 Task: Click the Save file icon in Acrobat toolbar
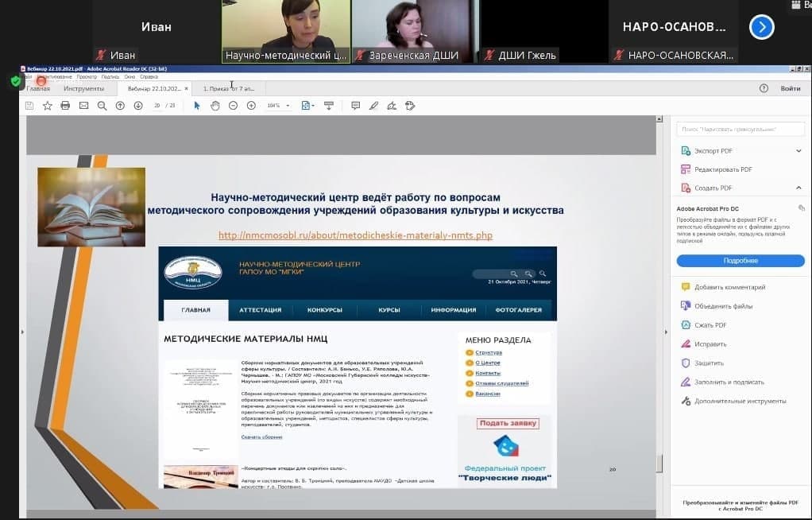(x=29, y=106)
